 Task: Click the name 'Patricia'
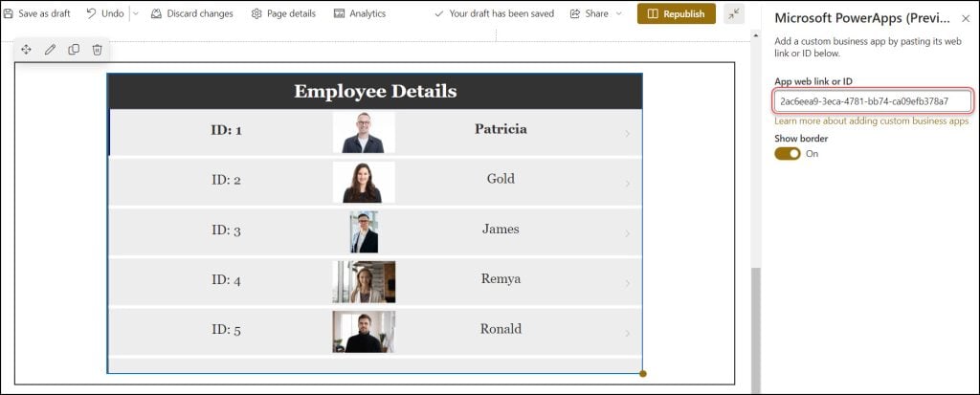(501, 129)
